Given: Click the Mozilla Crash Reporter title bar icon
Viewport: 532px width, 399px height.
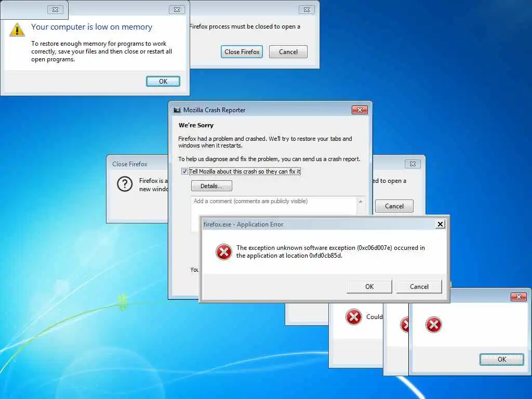Looking at the screenshot, I should (177, 110).
